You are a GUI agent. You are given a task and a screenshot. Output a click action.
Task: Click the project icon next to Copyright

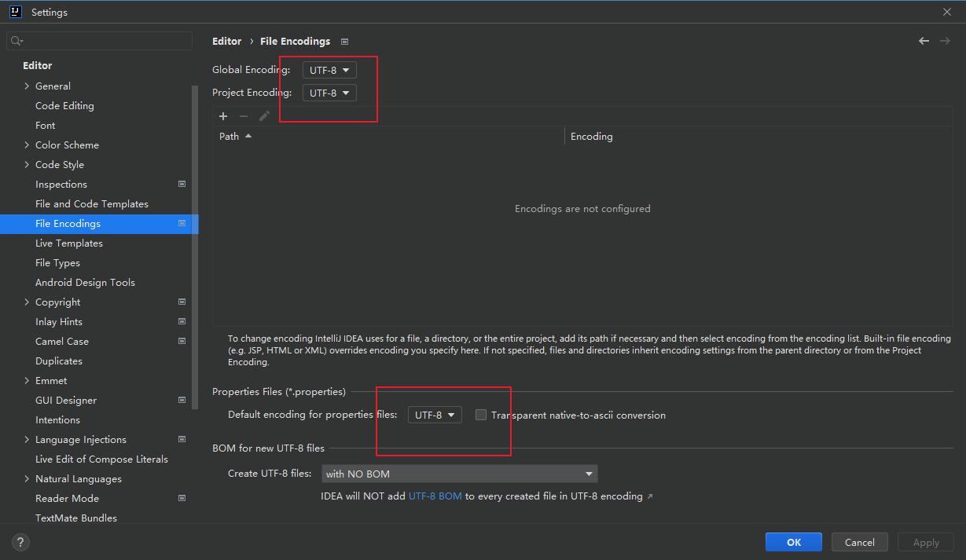(x=182, y=302)
